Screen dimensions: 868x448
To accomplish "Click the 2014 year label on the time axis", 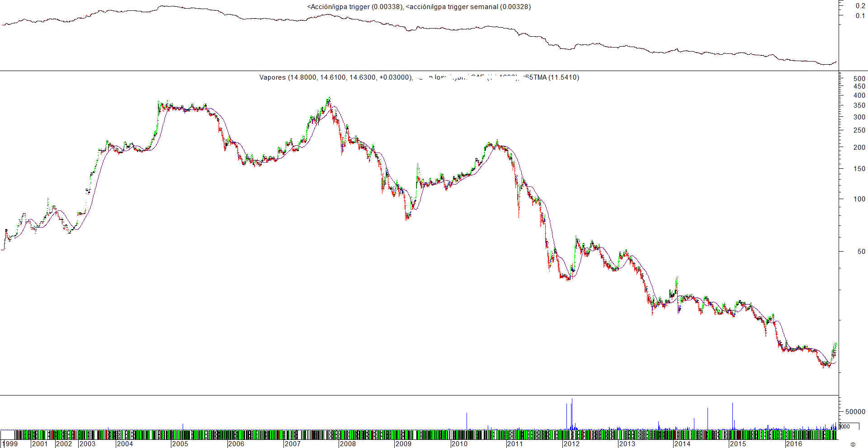I will coord(682,444).
